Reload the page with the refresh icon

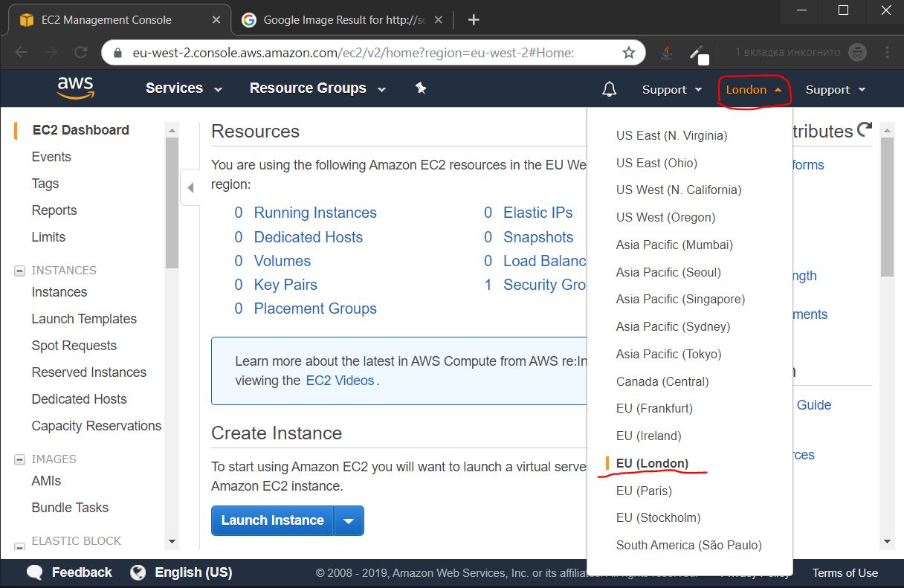click(80, 53)
